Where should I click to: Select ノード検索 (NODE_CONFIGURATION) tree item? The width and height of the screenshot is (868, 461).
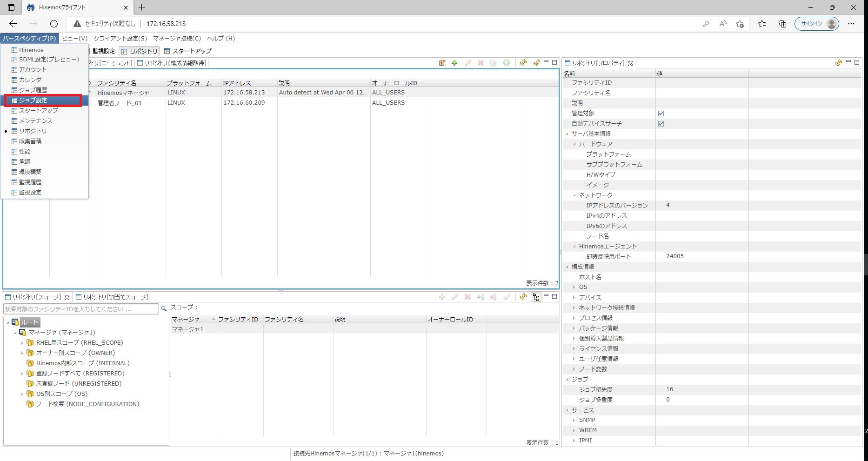tap(87, 404)
